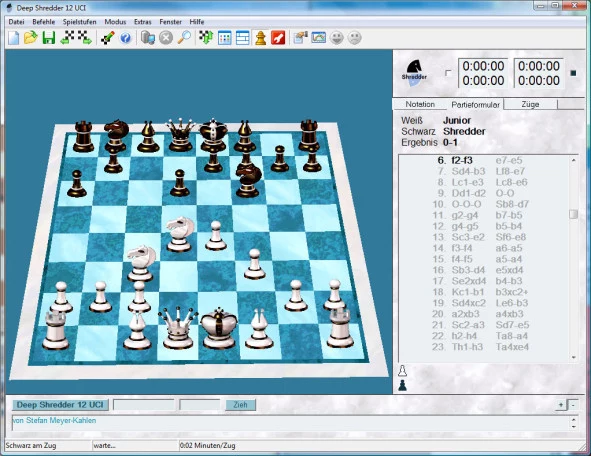Switch to the Züge tab
This screenshot has height=456, width=591.
[530, 104]
